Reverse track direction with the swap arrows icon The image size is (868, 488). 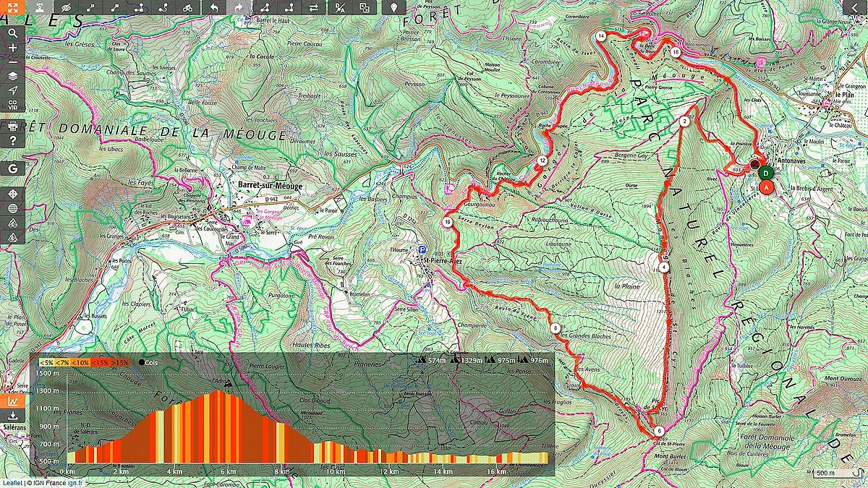click(x=313, y=8)
